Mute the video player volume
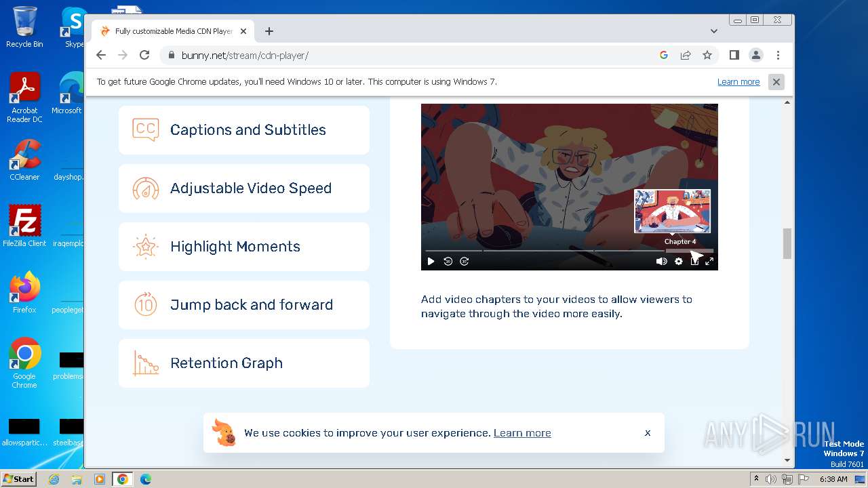The height and width of the screenshot is (488, 868). [661, 262]
